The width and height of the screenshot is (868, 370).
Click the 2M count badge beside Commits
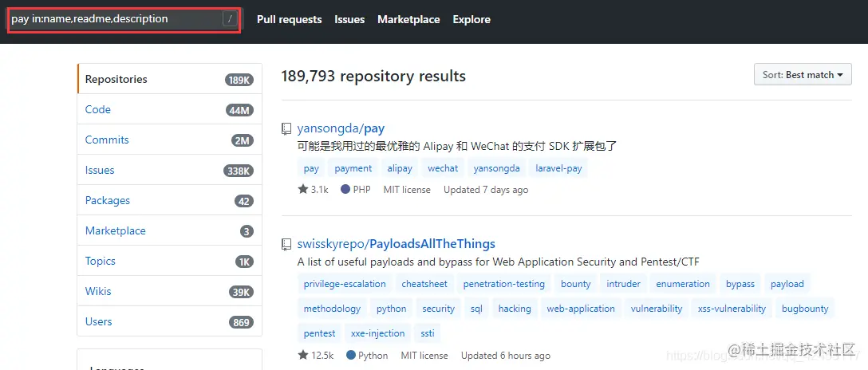pos(242,141)
